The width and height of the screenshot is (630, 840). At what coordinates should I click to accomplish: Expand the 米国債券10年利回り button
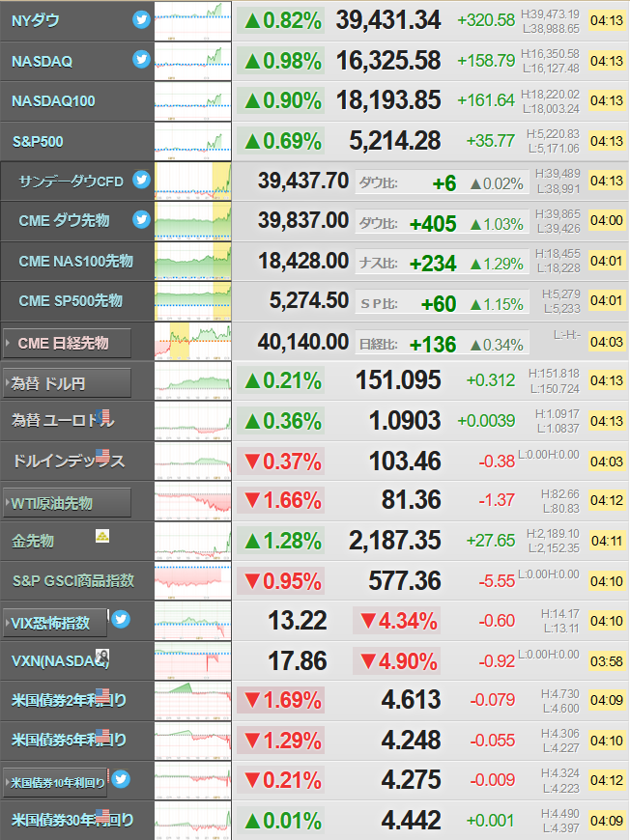(55, 783)
